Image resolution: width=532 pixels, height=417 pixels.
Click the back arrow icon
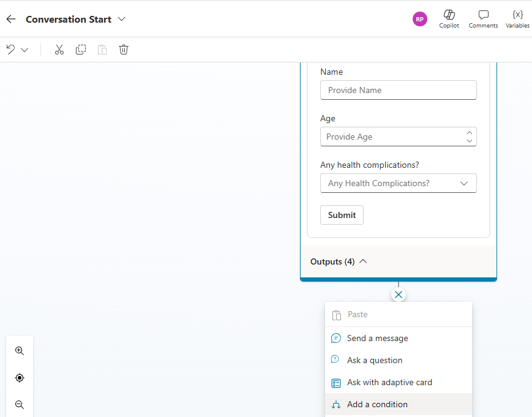tap(11, 19)
